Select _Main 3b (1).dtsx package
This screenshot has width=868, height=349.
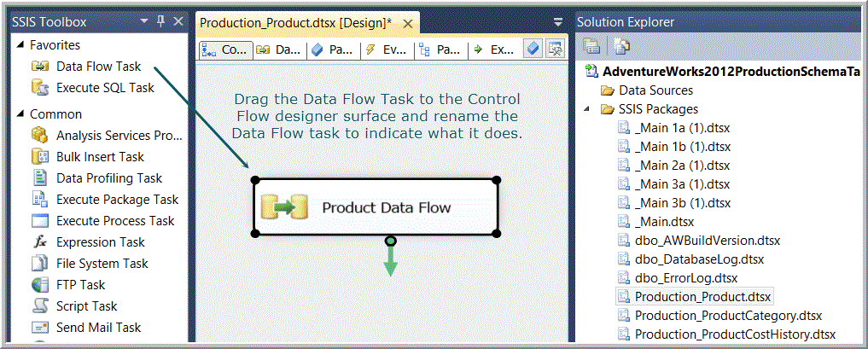coord(673,202)
